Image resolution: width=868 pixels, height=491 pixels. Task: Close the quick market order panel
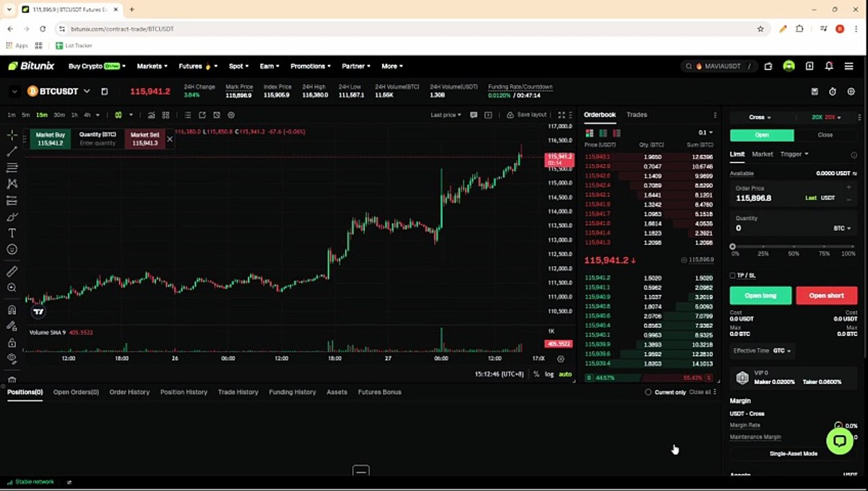click(x=170, y=139)
